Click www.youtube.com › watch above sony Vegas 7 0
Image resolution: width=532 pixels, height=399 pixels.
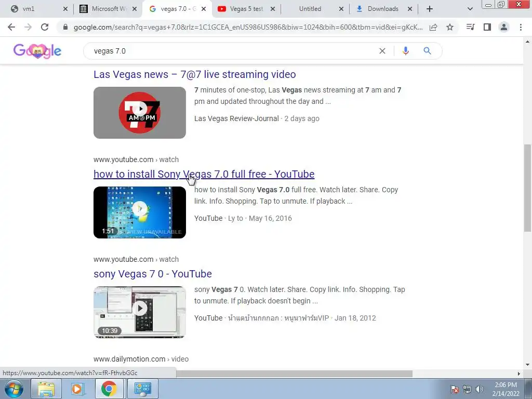(x=136, y=259)
